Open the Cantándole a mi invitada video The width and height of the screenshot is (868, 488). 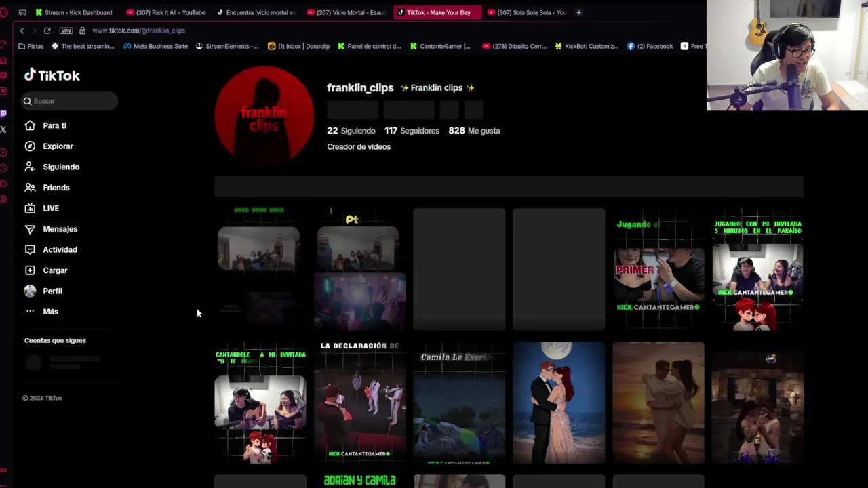pyautogui.click(x=260, y=403)
